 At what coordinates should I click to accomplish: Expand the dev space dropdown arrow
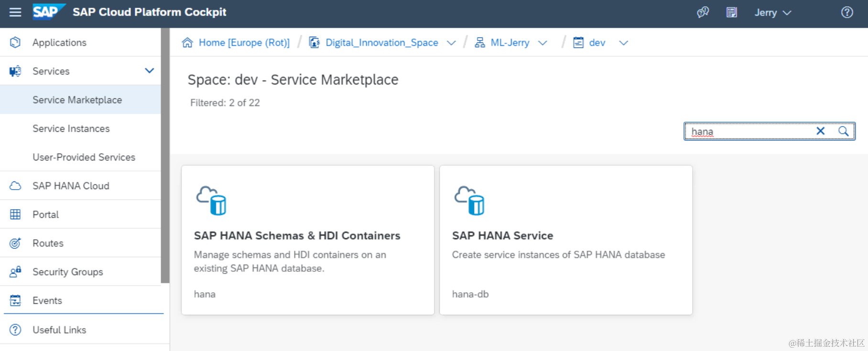pos(623,43)
